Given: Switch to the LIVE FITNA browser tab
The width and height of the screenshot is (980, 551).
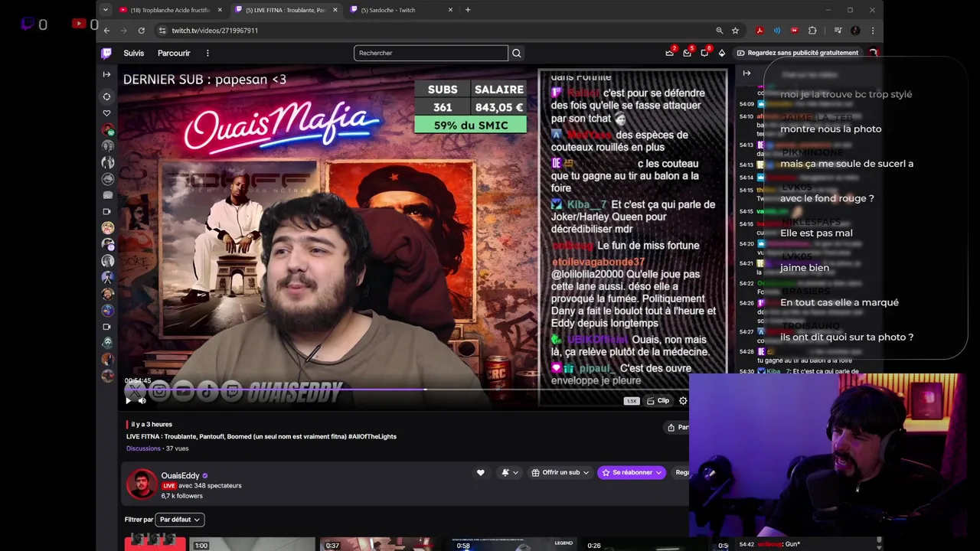Looking at the screenshot, I should pos(286,10).
